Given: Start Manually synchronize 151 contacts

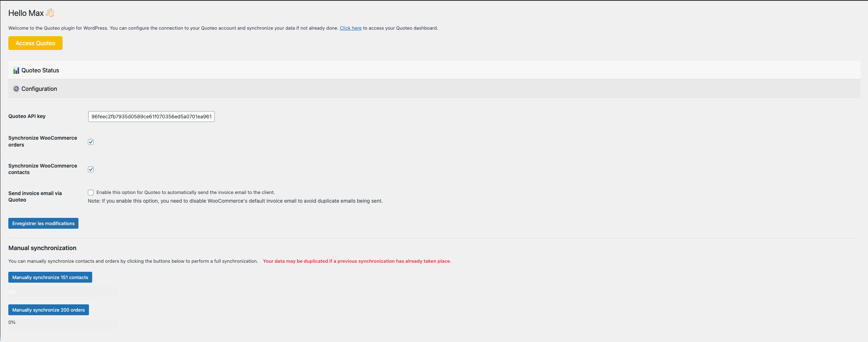Looking at the screenshot, I should [x=50, y=277].
